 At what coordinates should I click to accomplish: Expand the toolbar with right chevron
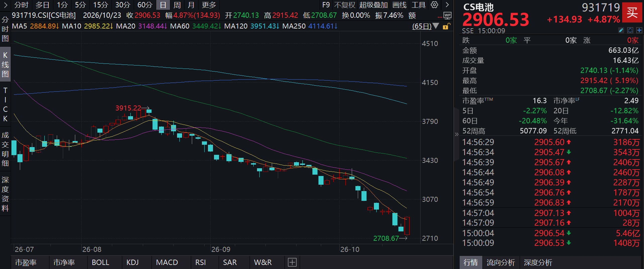pos(447,5)
